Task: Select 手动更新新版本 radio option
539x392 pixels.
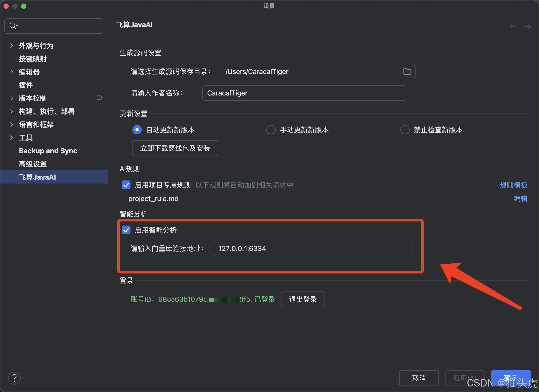Action: click(271, 130)
